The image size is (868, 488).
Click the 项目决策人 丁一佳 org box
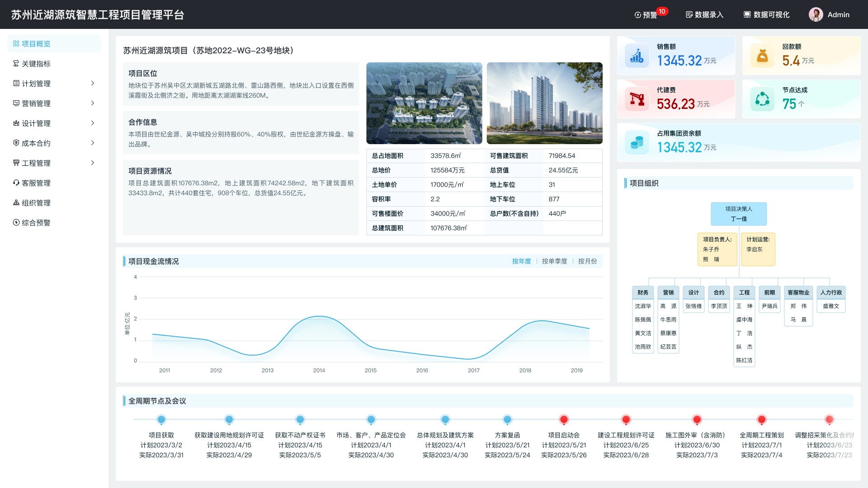coord(739,214)
